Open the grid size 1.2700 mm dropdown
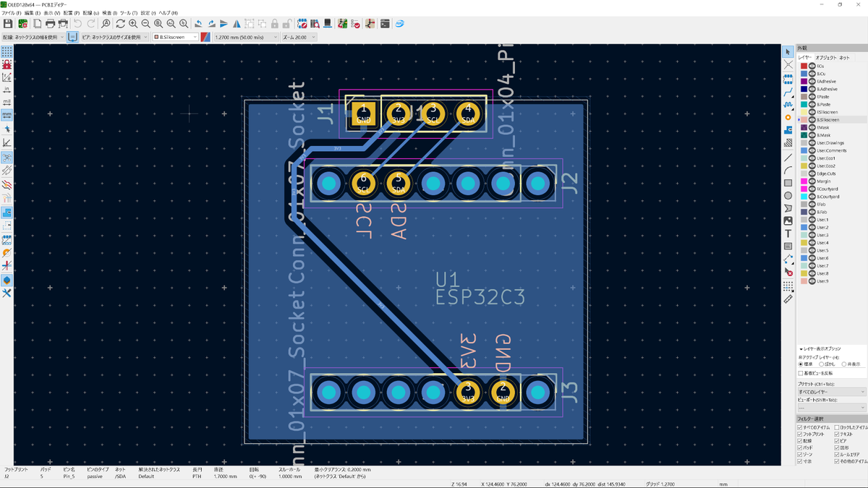The height and width of the screenshot is (488, 868). click(246, 37)
